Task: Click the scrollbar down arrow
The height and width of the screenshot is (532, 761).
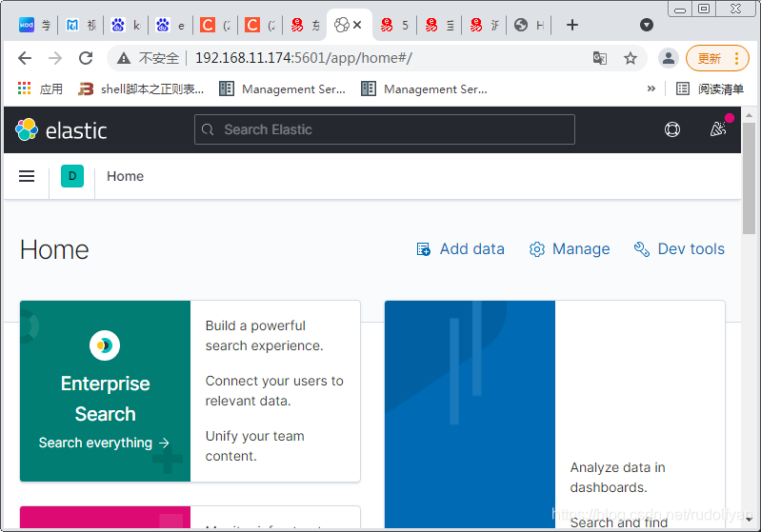Action: pos(749,519)
